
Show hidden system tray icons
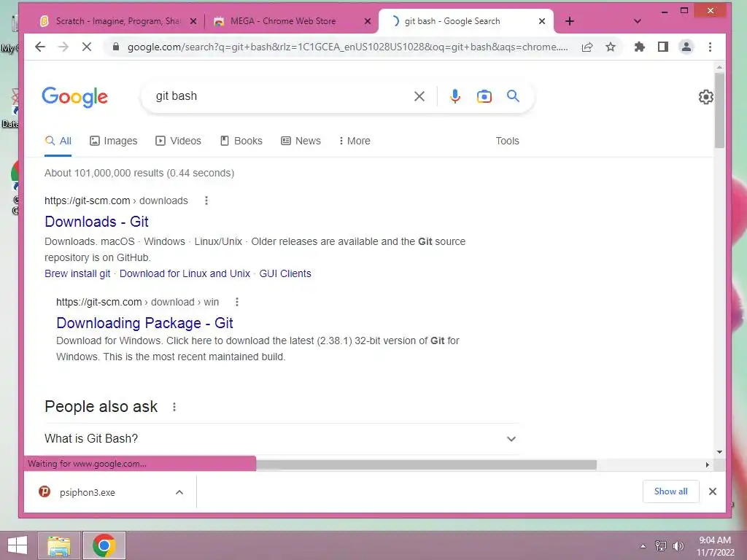643,546
